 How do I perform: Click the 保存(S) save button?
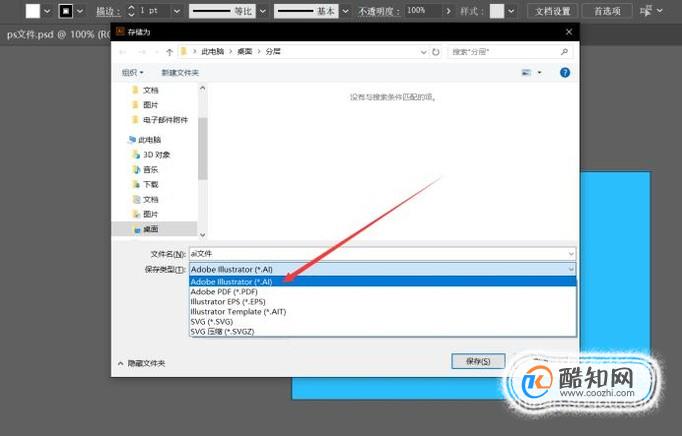tap(478, 361)
